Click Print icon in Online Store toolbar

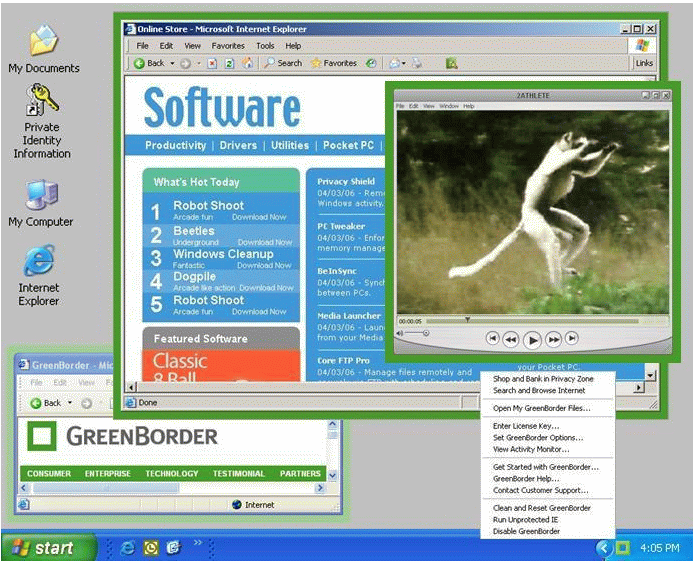pyautogui.click(x=417, y=63)
